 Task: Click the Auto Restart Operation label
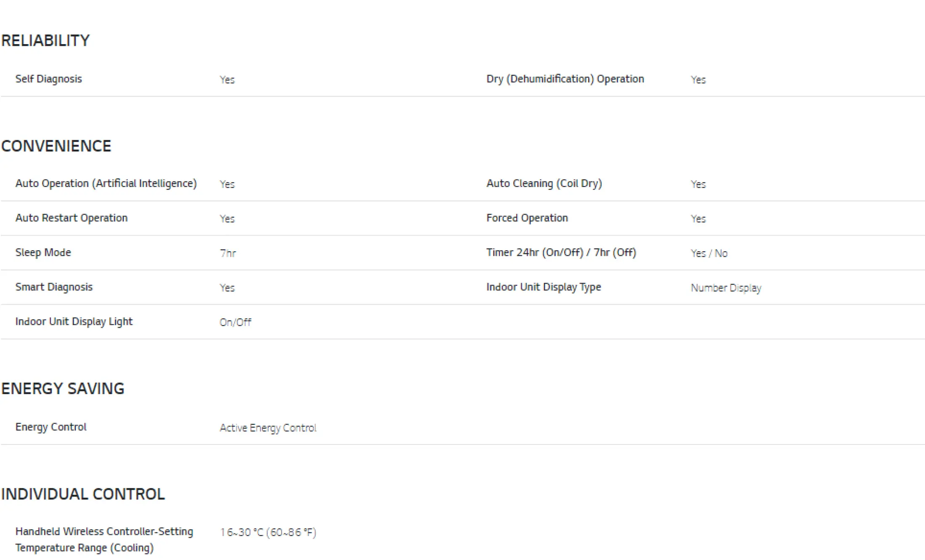[71, 218]
